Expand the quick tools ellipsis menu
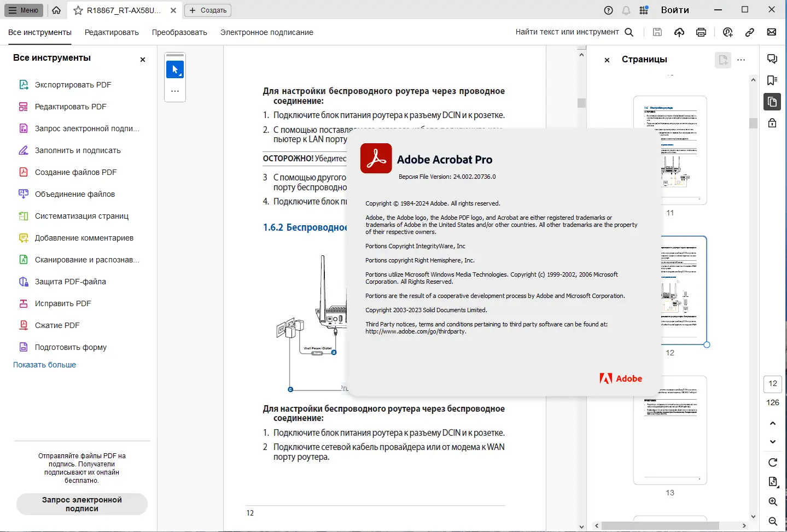This screenshot has width=787, height=532. 175,91
